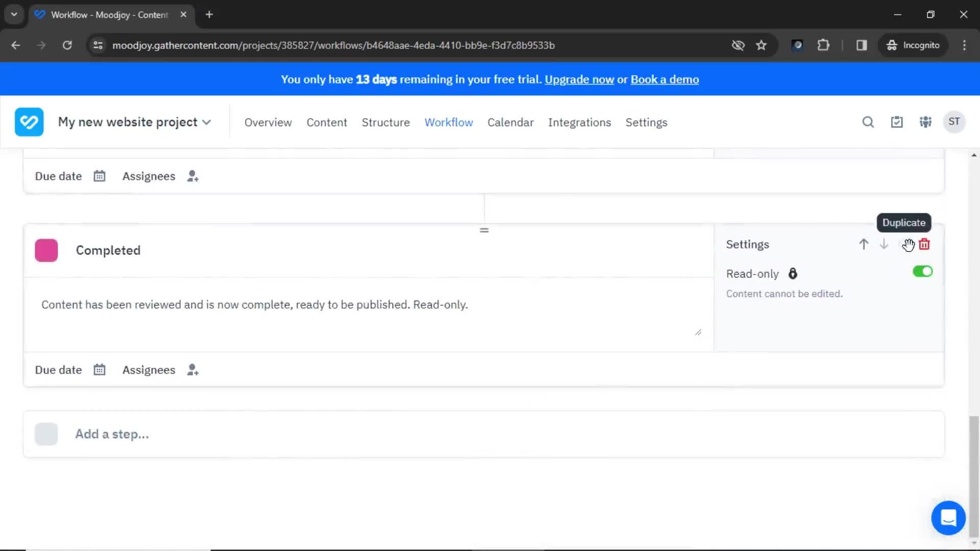Click the drag handle on Completed step
This screenshot has height=551, width=980.
point(484,231)
